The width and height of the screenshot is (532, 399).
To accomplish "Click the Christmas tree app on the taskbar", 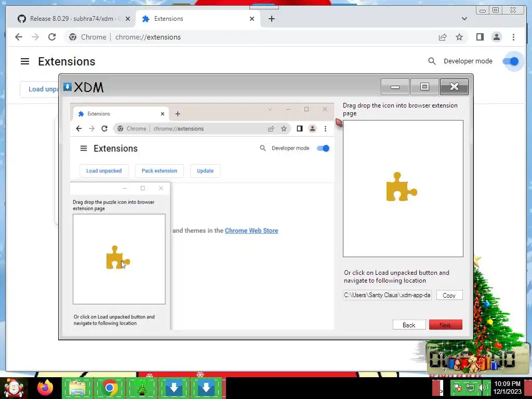I will click(141, 388).
